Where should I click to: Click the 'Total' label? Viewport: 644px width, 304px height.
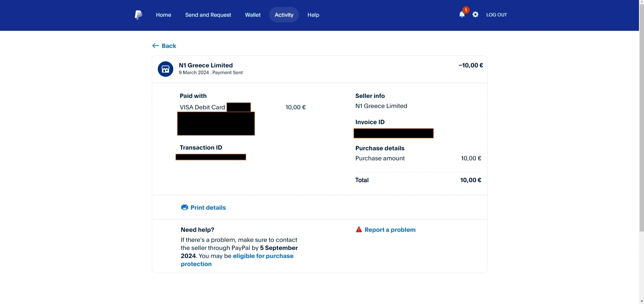click(362, 180)
